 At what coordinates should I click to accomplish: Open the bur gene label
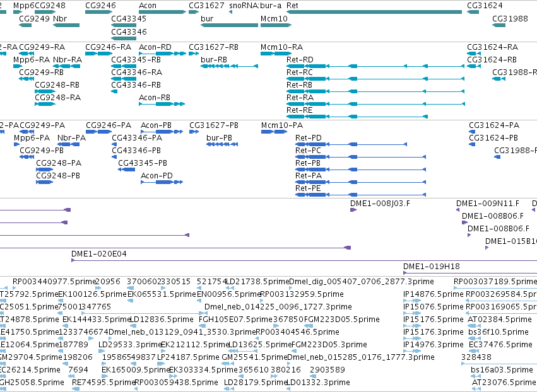[x=207, y=19]
